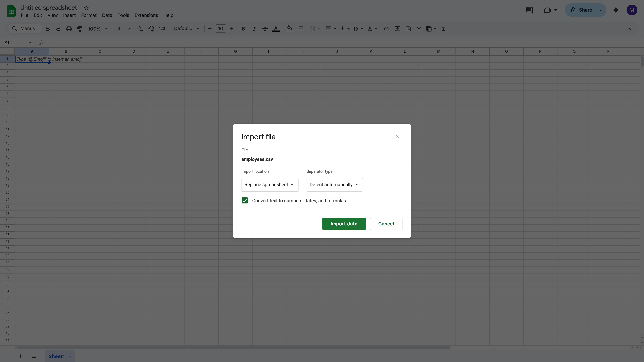The height and width of the screenshot is (362, 644).
Task: Open the Functions sigma menu
Action: click(443, 29)
